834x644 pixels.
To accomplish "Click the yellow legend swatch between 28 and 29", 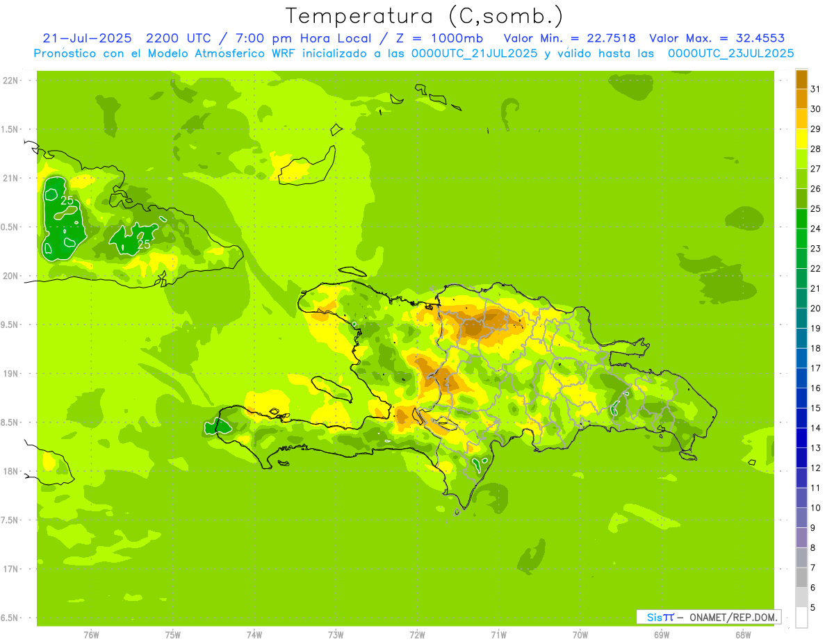I will [801, 139].
